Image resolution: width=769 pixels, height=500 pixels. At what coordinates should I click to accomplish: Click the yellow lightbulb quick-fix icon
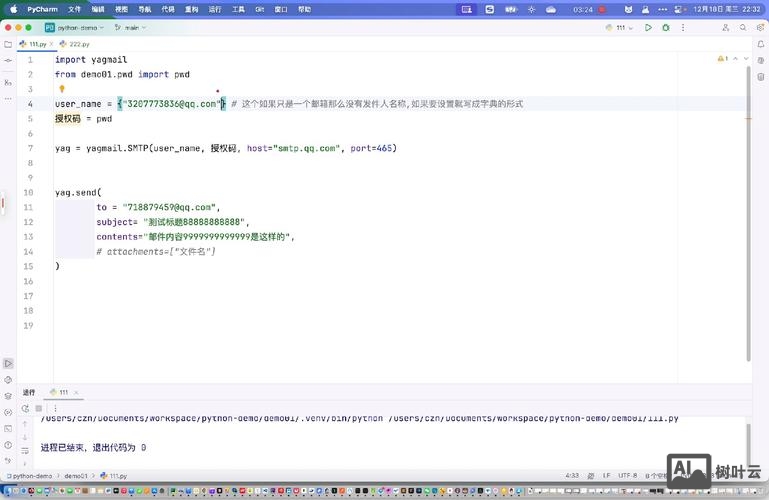61,89
